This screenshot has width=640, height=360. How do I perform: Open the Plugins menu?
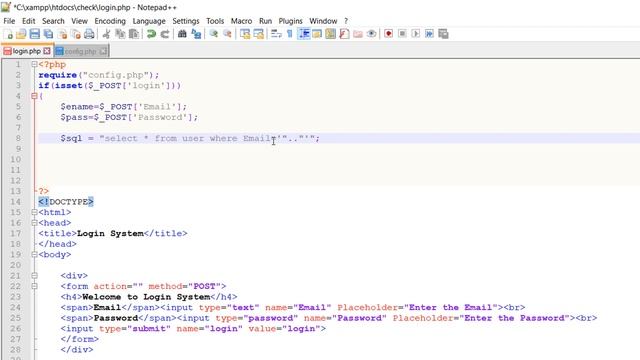tap(291, 21)
